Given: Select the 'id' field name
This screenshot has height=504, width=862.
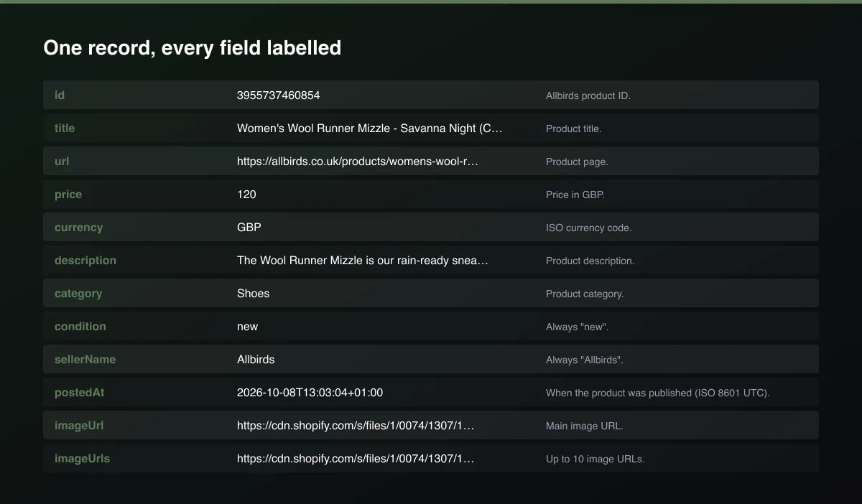Looking at the screenshot, I should click(60, 95).
